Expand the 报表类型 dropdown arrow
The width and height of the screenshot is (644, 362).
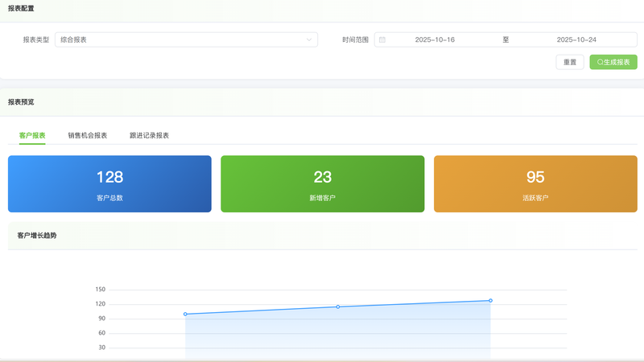pos(309,39)
